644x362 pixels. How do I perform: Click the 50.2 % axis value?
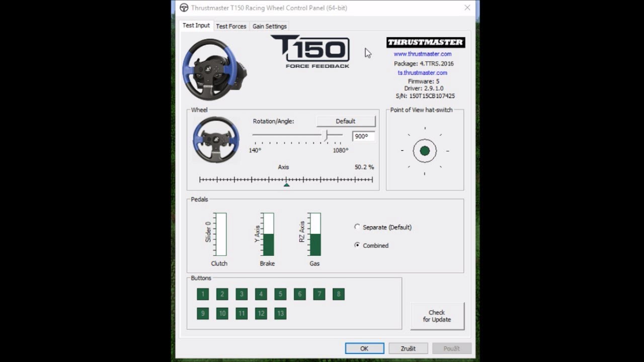364,167
